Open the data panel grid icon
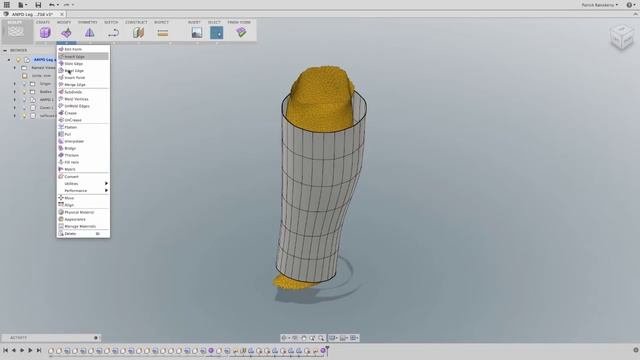640x360 pixels. tap(7, 5)
